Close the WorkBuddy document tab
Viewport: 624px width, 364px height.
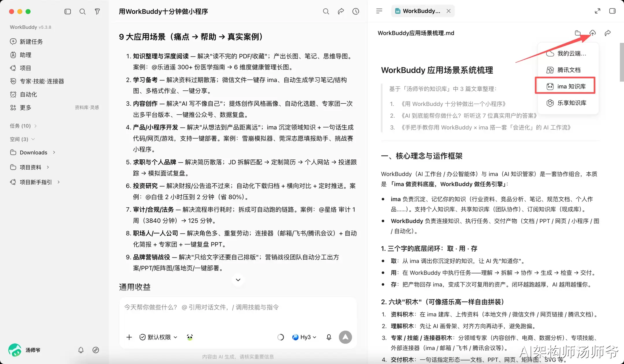(x=448, y=11)
